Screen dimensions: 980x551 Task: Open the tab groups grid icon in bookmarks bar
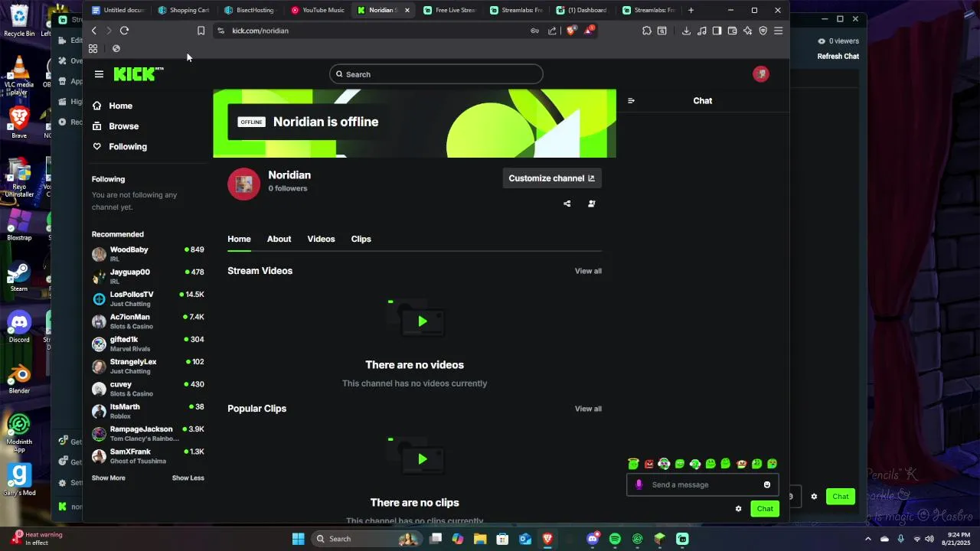click(93, 48)
